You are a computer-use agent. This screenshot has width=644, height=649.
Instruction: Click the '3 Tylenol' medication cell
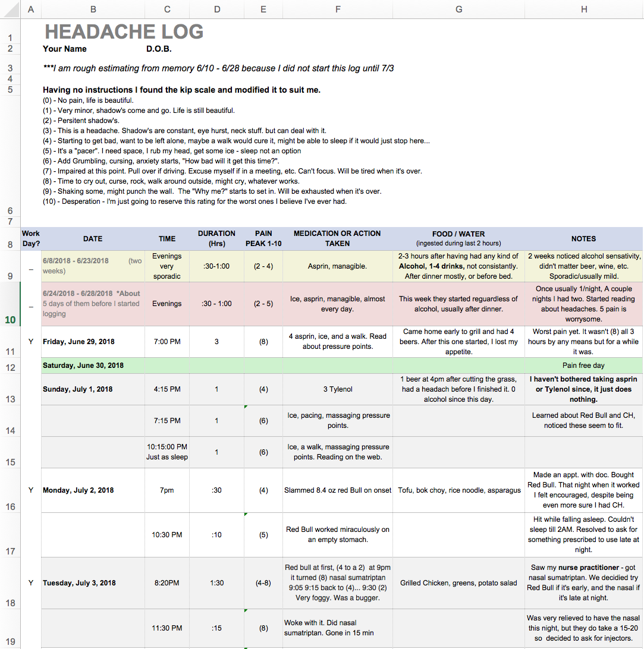coord(338,389)
